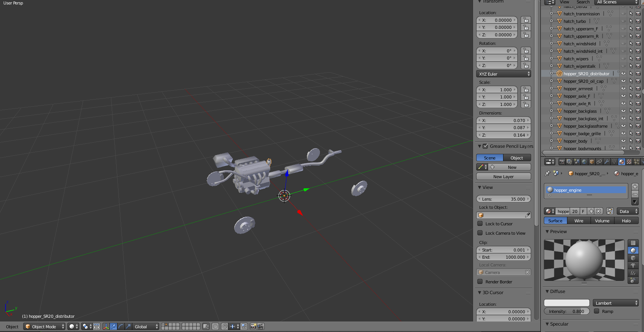644x332 pixels.
Task: Collapse the 3D Cursor panel
Action: coord(480,293)
